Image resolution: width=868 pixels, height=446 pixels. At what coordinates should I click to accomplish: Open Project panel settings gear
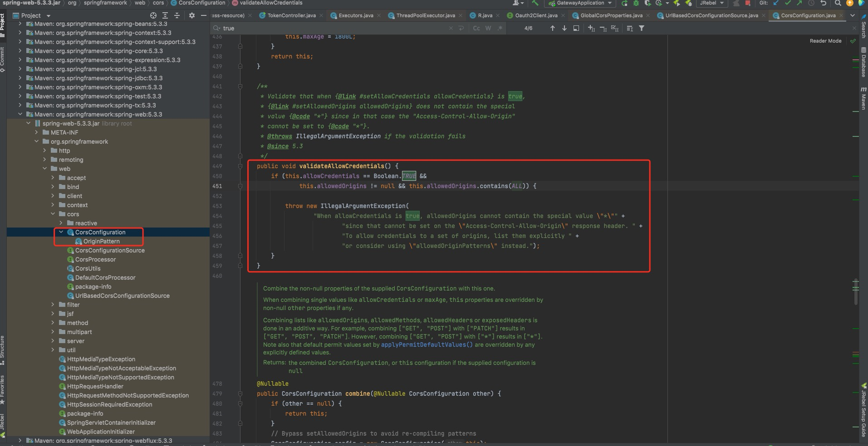[x=191, y=15]
